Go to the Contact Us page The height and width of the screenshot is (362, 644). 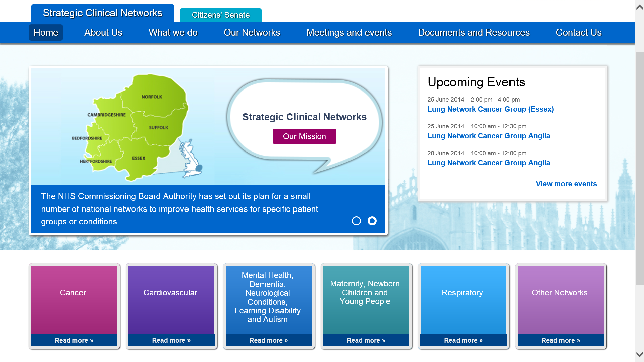click(x=579, y=33)
